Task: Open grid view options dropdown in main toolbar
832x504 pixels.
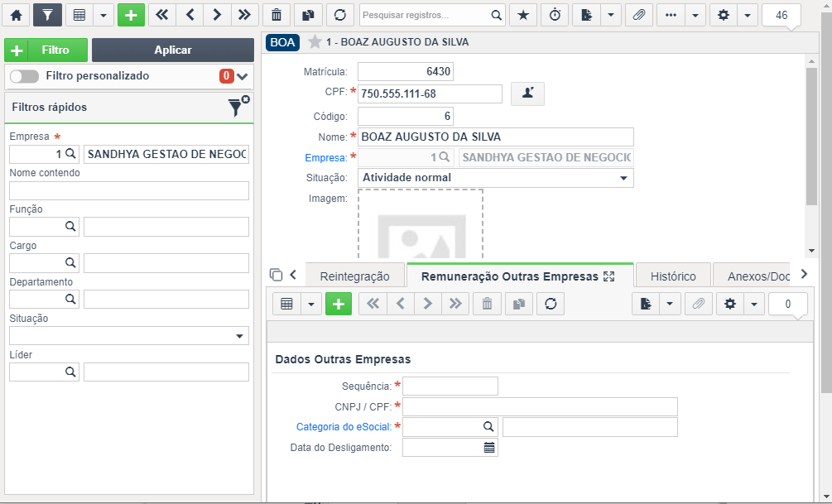Action: coord(103,15)
